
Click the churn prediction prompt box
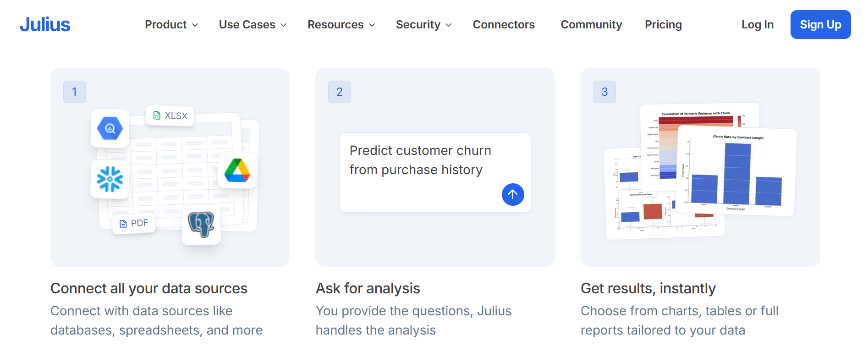(435, 172)
